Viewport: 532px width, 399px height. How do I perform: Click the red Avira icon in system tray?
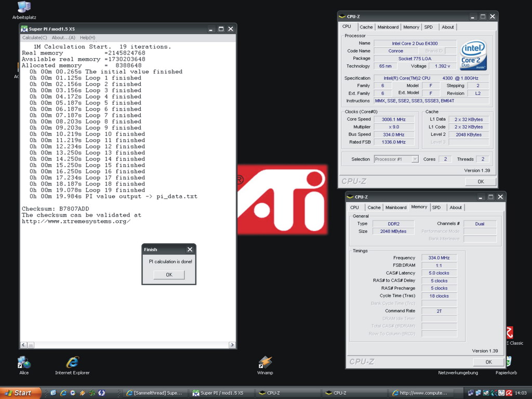[509, 393]
